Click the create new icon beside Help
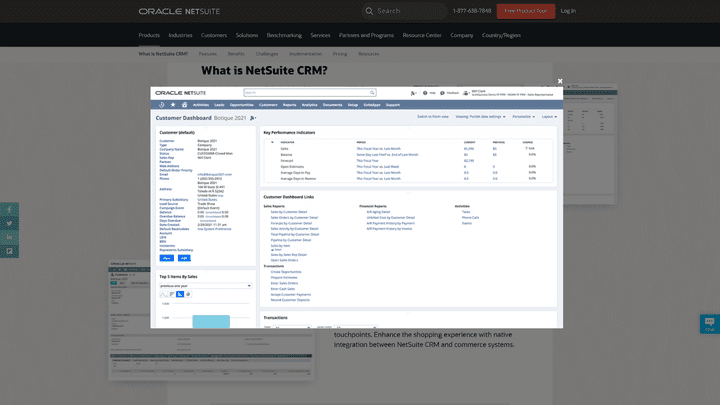The image size is (720, 405). [x=413, y=93]
